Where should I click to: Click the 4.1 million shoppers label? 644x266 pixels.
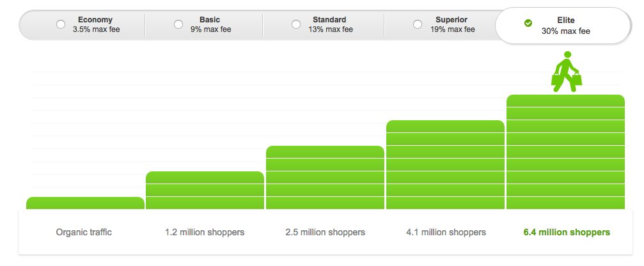446,232
